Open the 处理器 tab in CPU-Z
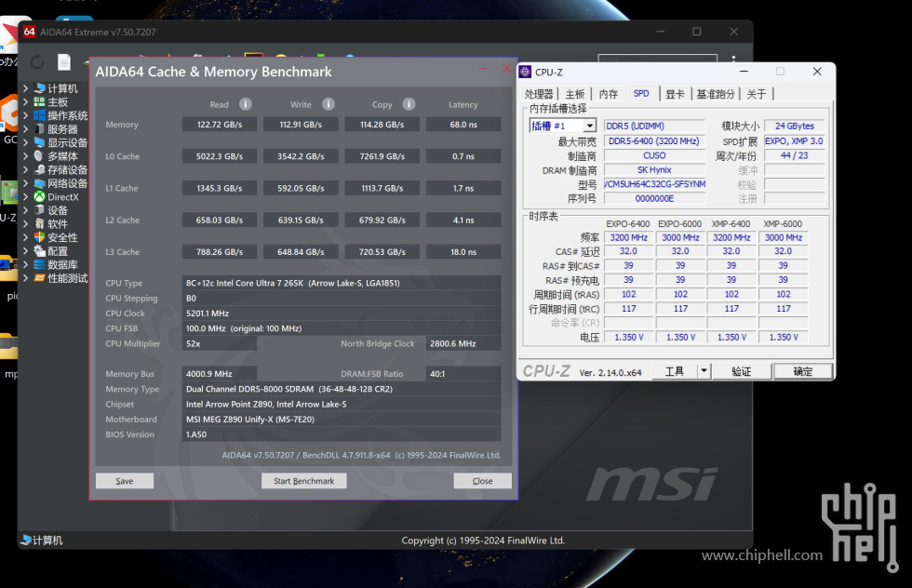This screenshot has height=588, width=912. [x=539, y=94]
